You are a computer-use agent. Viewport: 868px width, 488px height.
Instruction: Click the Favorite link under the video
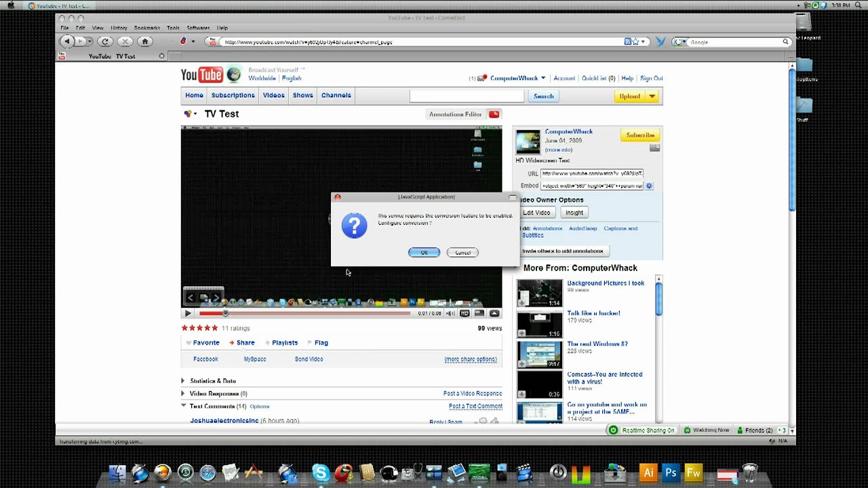click(x=206, y=343)
